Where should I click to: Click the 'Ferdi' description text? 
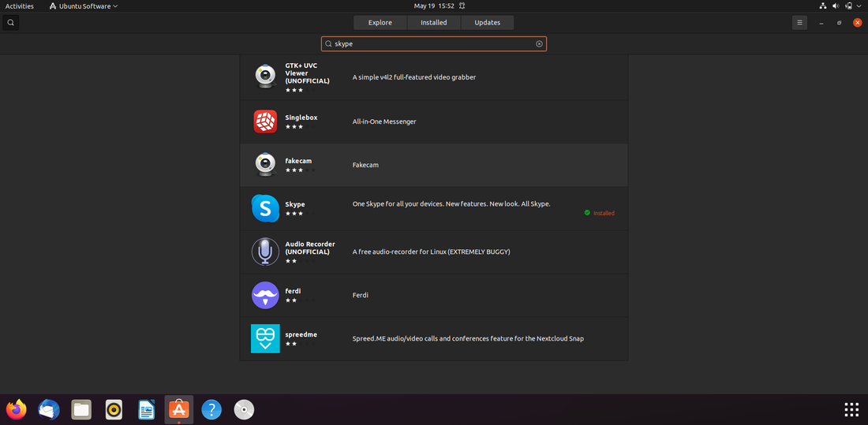pos(361,295)
